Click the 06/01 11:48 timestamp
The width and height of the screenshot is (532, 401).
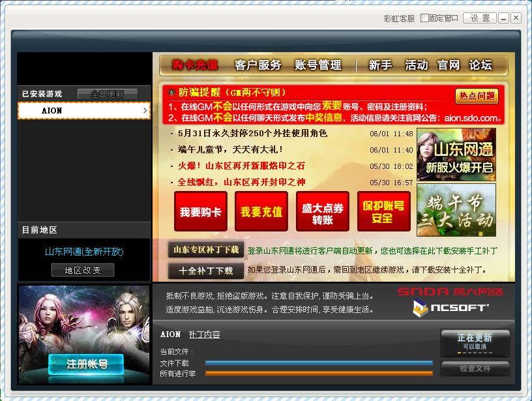[x=391, y=134]
